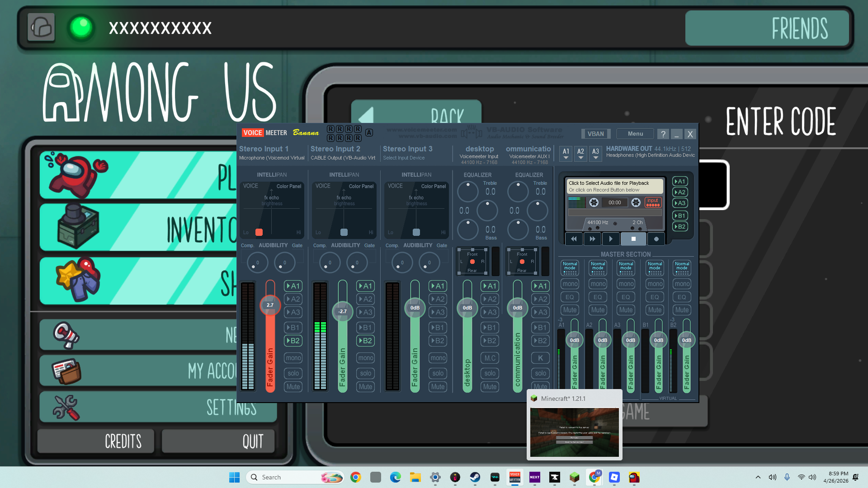Start recording with the cassette record dot
This screenshot has width=868, height=488.
click(x=656, y=239)
